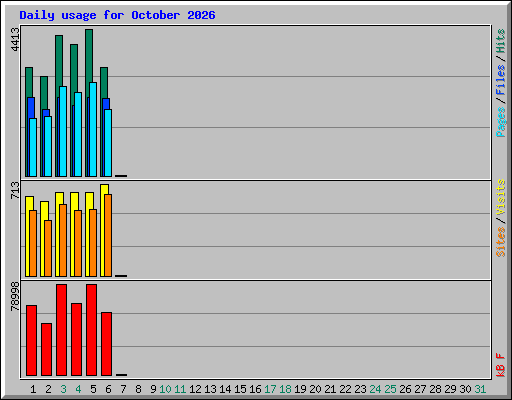Click green day 17 label

tap(270, 389)
